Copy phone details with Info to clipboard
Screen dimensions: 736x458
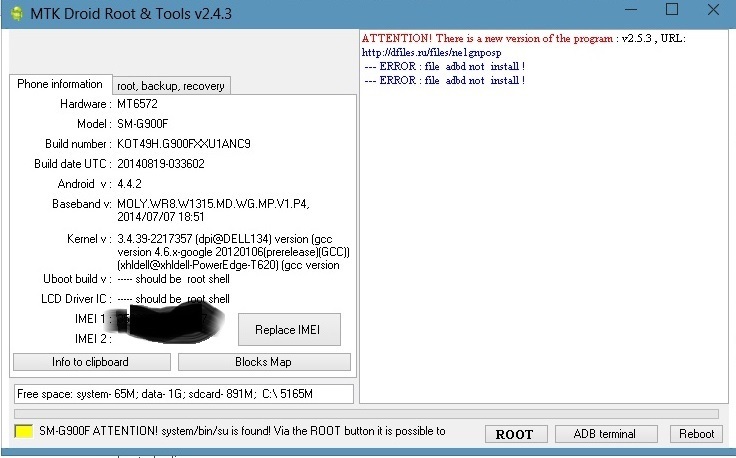pyautogui.click(x=91, y=362)
